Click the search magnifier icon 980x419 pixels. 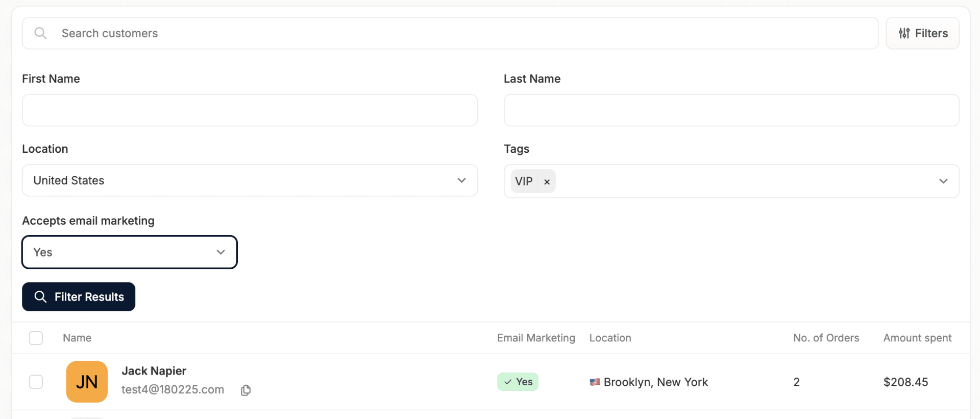pos(40,33)
